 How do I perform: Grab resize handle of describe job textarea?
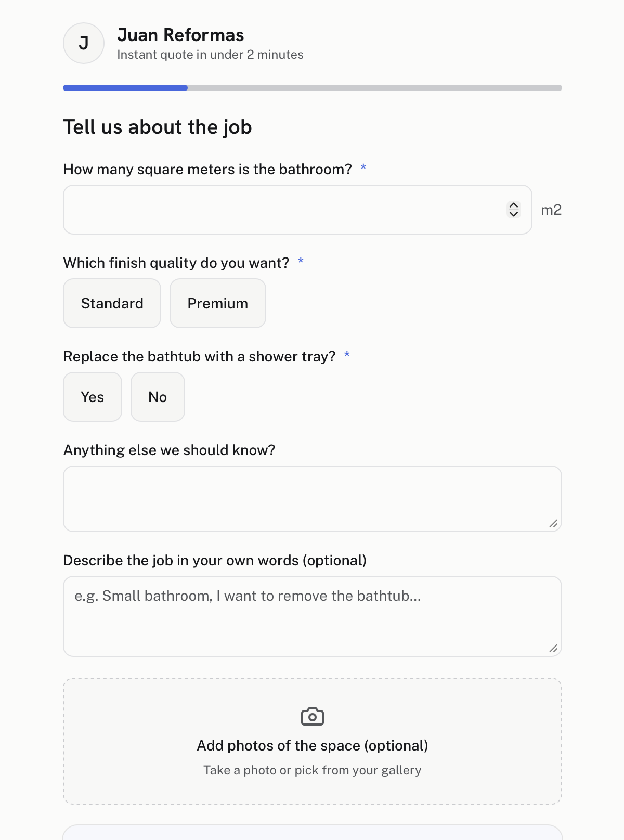(x=554, y=649)
